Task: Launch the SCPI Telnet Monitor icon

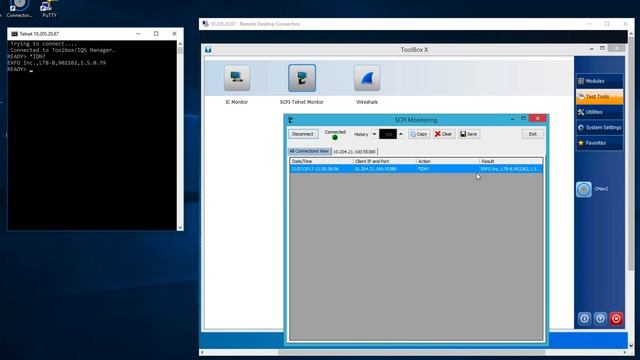Action: click(x=302, y=78)
